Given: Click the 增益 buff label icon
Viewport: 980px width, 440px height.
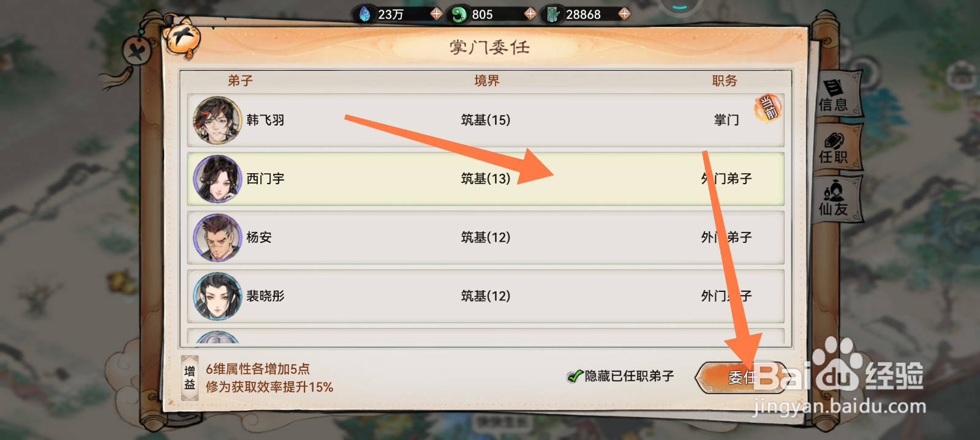Looking at the screenshot, I should tap(190, 378).
